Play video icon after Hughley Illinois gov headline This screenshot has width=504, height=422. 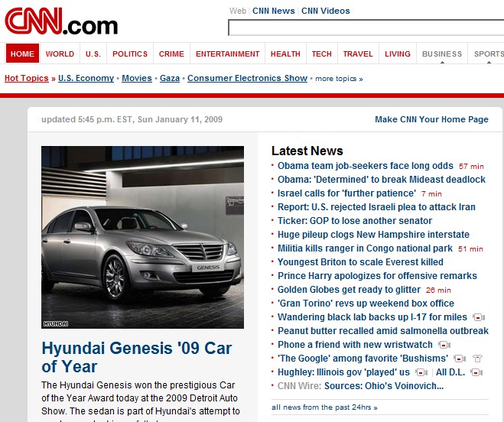coord(421,372)
